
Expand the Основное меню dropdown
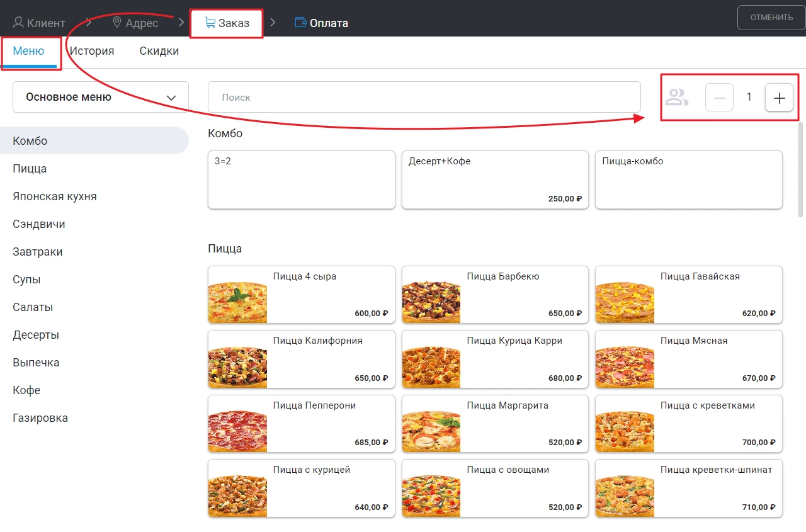pos(101,97)
